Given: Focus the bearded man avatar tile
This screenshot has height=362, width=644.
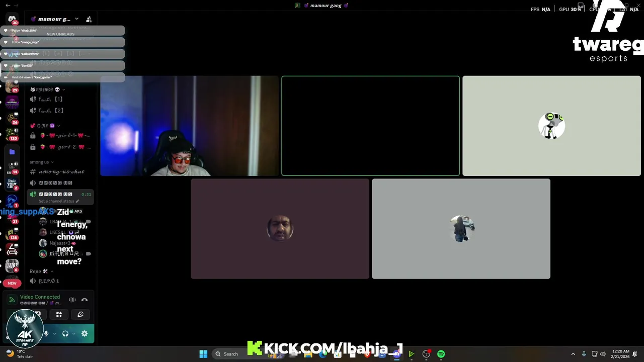Looking at the screenshot, I should [280, 229].
